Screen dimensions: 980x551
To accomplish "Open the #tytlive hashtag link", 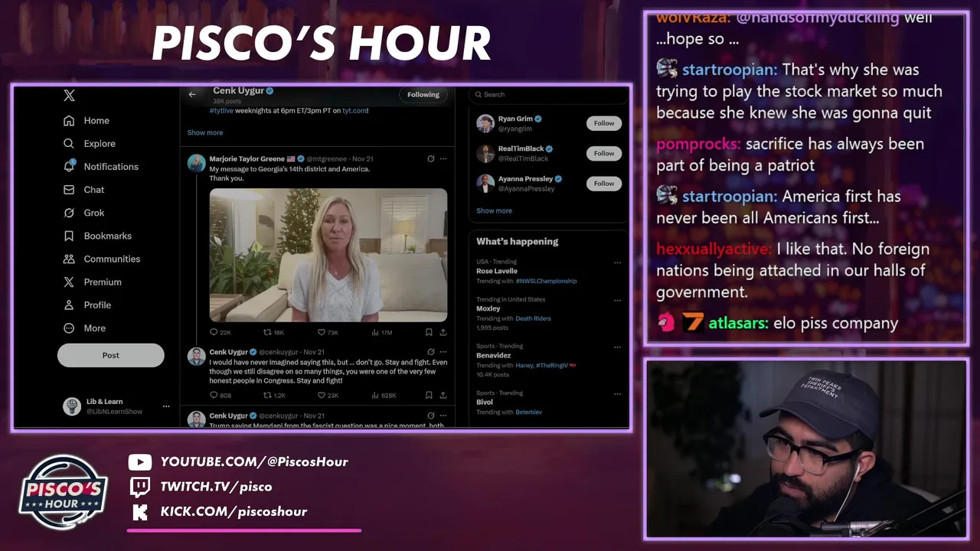I will [221, 111].
